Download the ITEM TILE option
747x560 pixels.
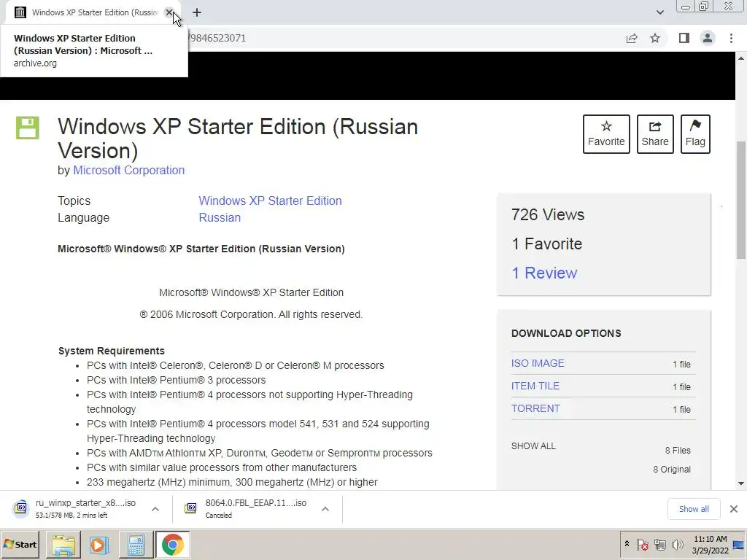pos(535,386)
